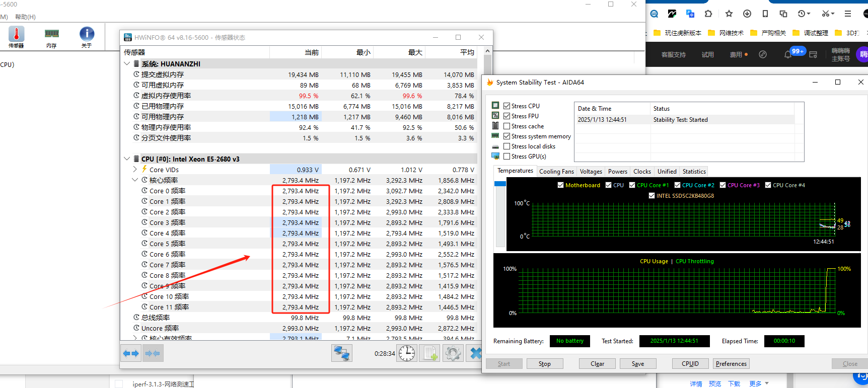
Task: Click the collapse columns inward-arrows button
Action: click(153, 353)
